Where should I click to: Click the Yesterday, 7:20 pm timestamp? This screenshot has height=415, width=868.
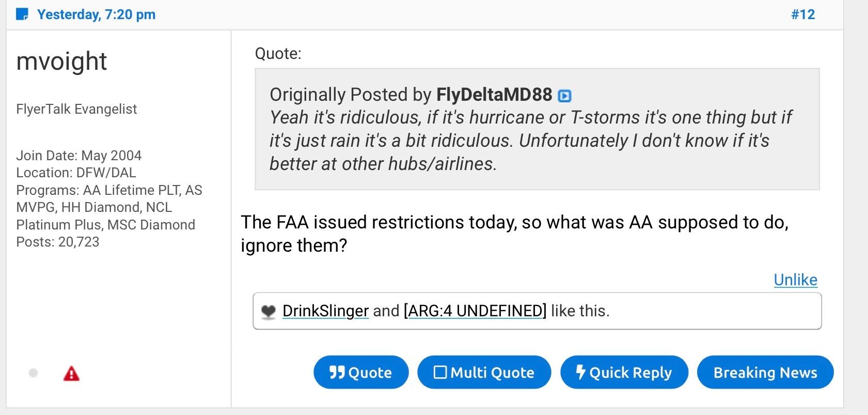click(96, 14)
